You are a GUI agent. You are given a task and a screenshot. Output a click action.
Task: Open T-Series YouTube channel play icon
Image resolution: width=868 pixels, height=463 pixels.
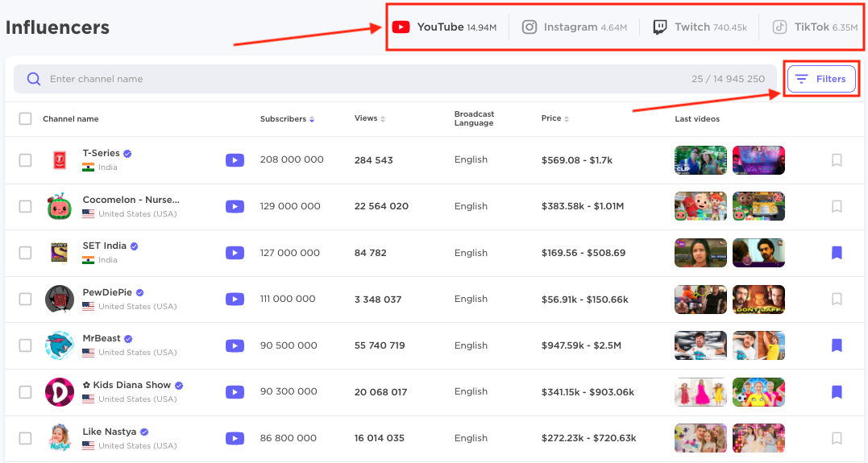click(235, 160)
